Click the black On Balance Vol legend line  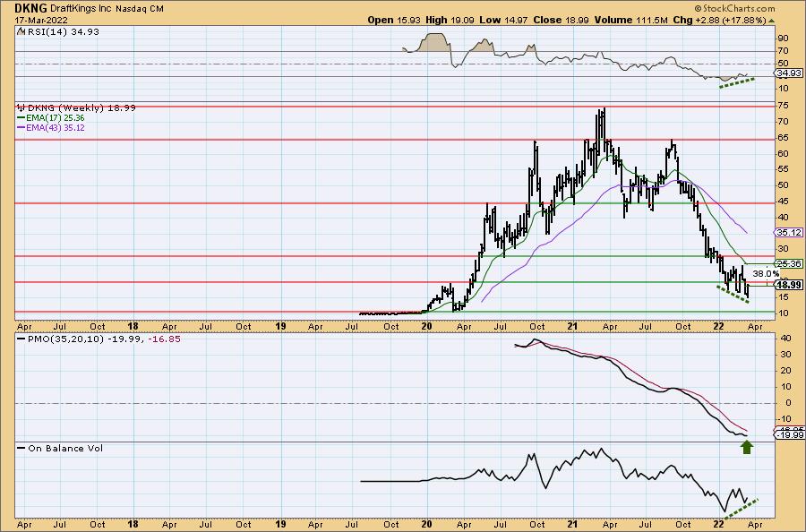pyautogui.click(x=21, y=448)
